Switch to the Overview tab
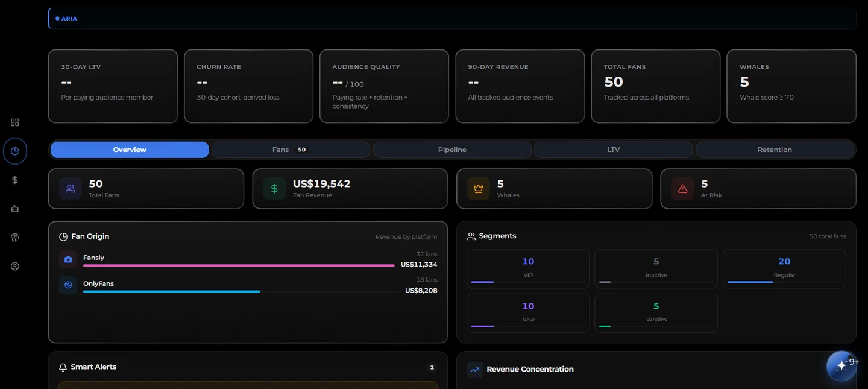Screen dimensions: 868x389 (130, 150)
